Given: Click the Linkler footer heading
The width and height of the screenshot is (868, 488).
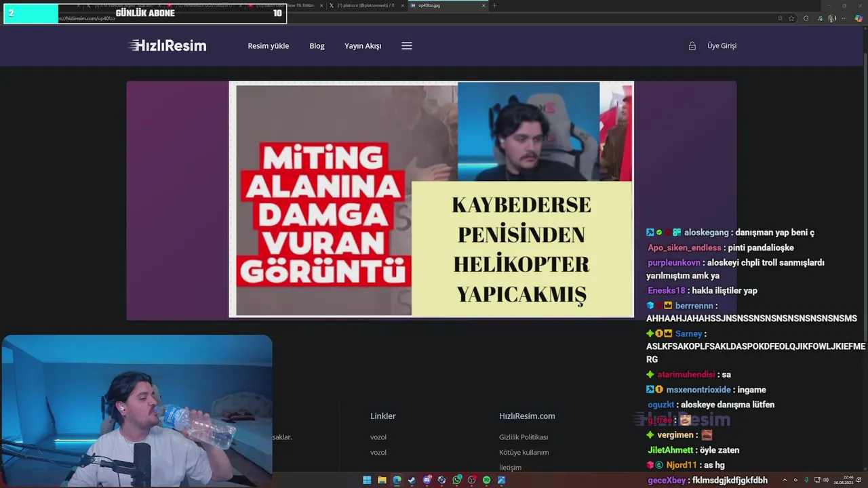Looking at the screenshot, I should (x=383, y=416).
